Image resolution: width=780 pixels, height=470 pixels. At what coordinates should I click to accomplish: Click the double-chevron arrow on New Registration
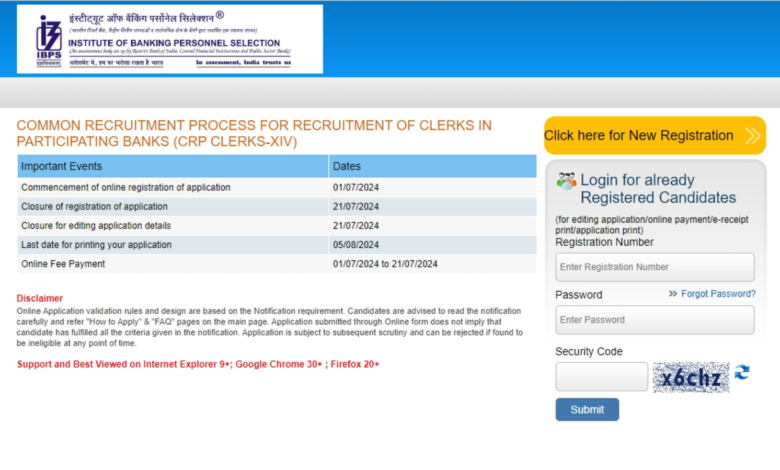752,135
